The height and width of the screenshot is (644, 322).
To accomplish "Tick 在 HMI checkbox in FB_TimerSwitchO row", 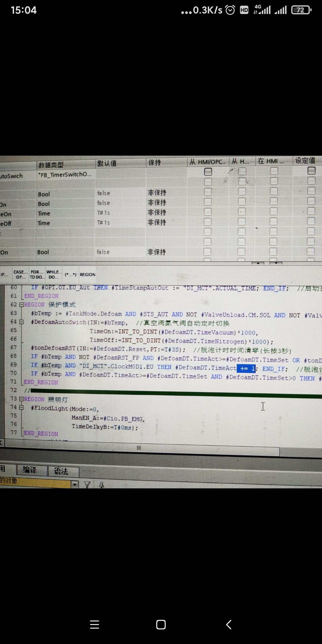I will point(274,171).
